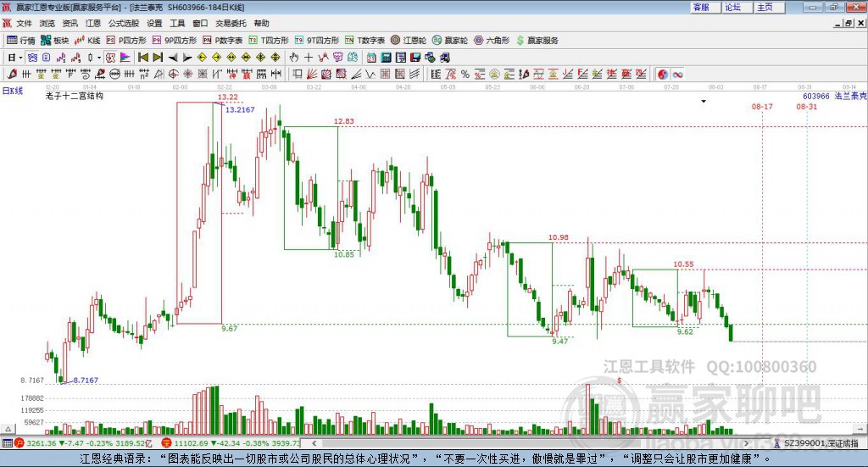Open the 9P四方形 tool
Viewport: 868px width, 467px height.
(x=175, y=41)
